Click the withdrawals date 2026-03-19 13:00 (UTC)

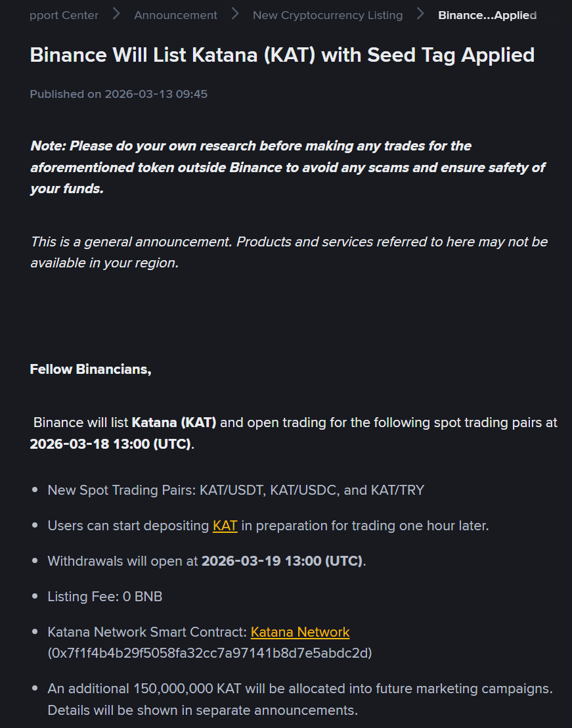282,562
